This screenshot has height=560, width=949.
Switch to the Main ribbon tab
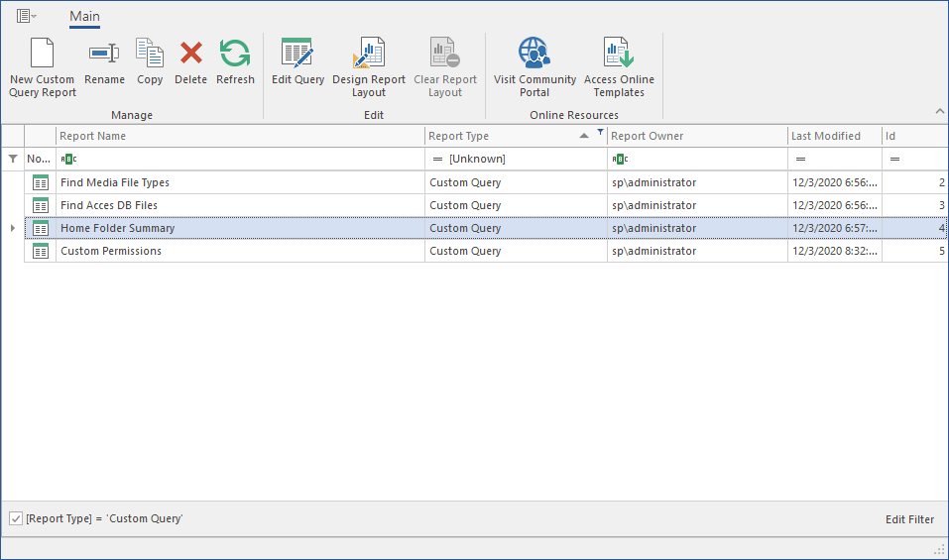tap(84, 16)
